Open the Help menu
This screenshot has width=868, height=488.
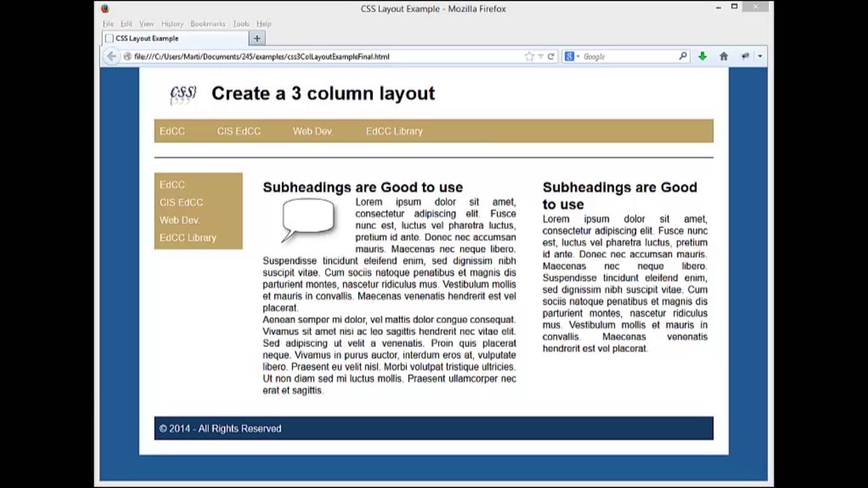264,24
